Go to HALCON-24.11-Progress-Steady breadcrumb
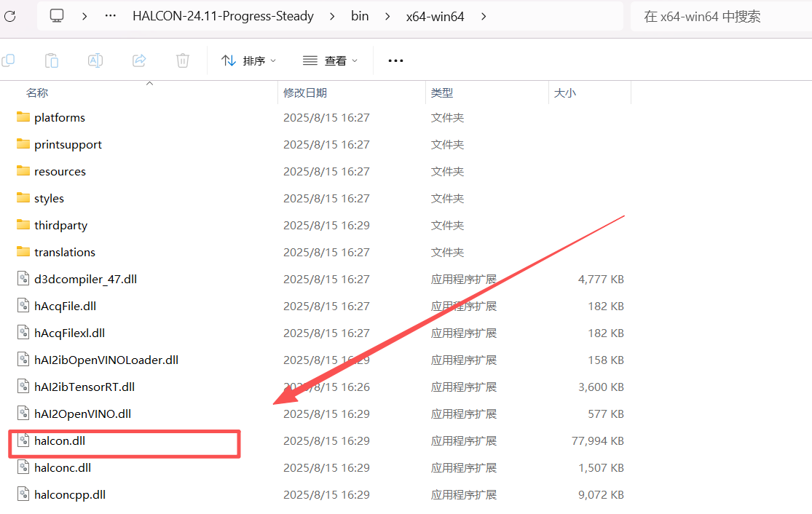The width and height of the screenshot is (812, 514). pyautogui.click(x=223, y=16)
